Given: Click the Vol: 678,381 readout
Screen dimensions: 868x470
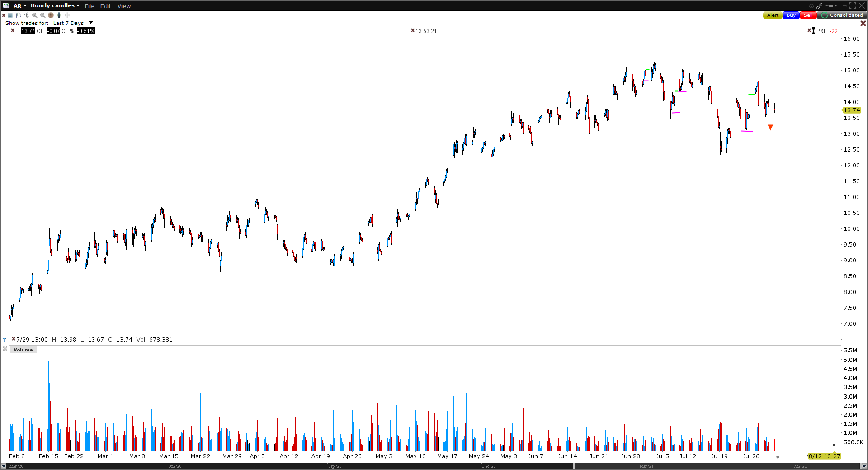Looking at the screenshot, I should click(x=154, y=339).
